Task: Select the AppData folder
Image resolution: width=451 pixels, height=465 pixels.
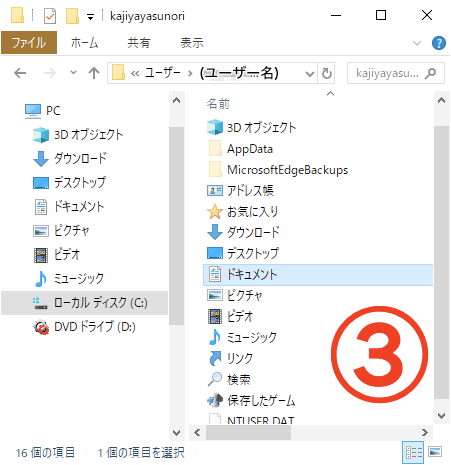Action: tap(240, 149)
